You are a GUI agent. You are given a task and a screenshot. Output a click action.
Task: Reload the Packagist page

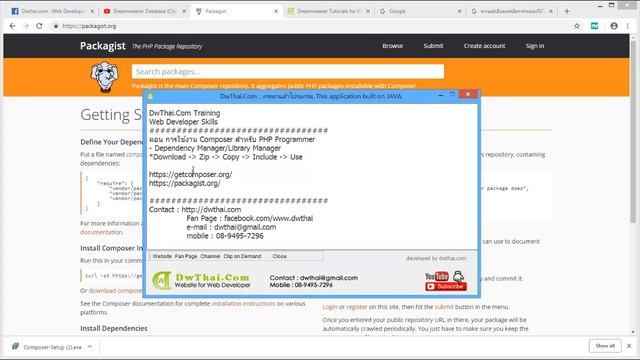tap(39, 26)
